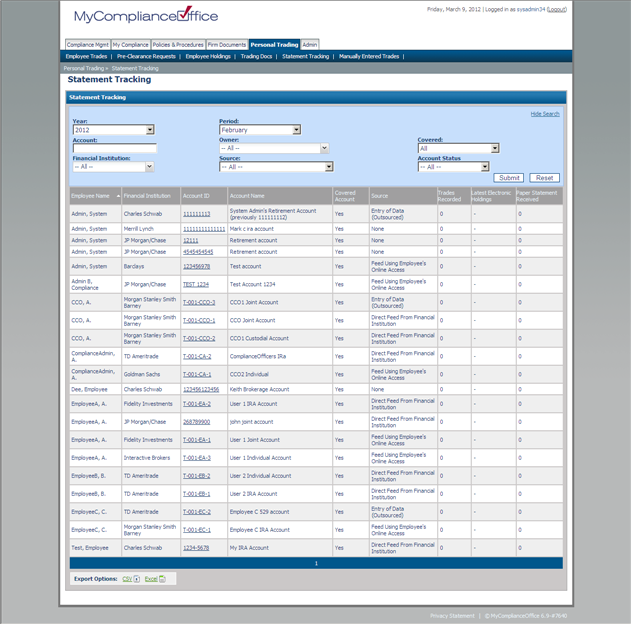This screenshot has height=624, width=631.
Task: Open Statement Tracking submenu item
Action: [x=305, y=56]
